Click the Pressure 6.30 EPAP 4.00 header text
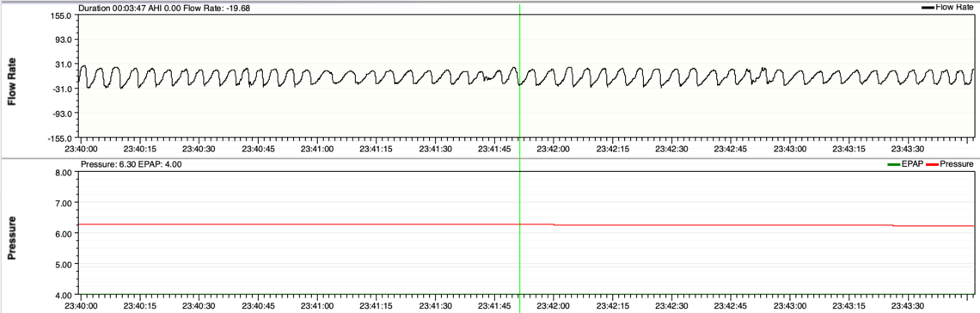 131,164
